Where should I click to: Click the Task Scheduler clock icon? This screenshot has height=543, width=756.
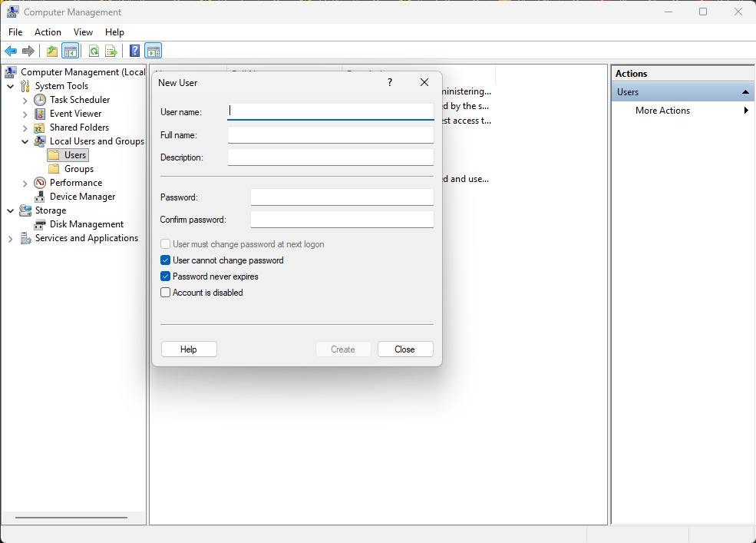click(x=40, y=100)
